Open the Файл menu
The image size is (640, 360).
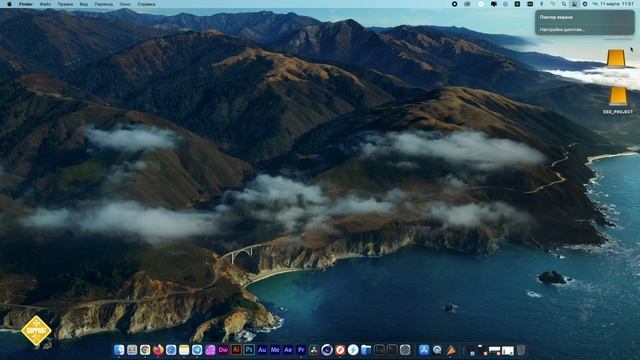pyautogui.click(x=45, y=4)
